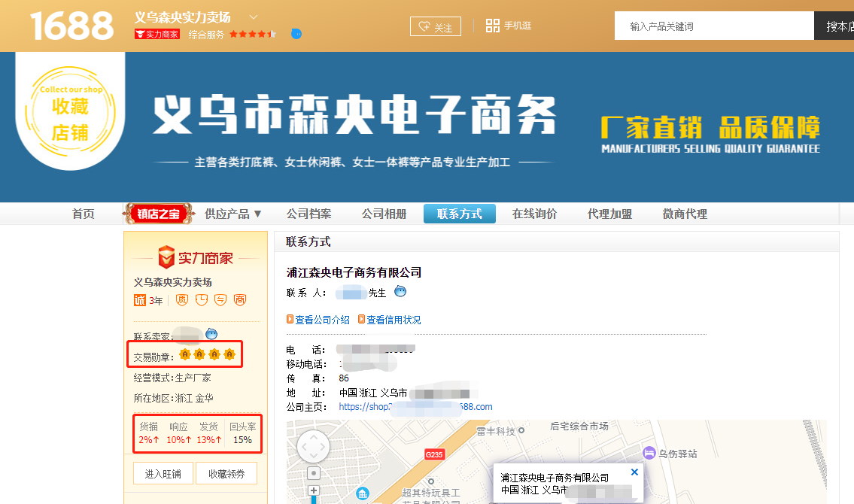
Task: Click the 回头率 15% value
Action: coord(242,439)
